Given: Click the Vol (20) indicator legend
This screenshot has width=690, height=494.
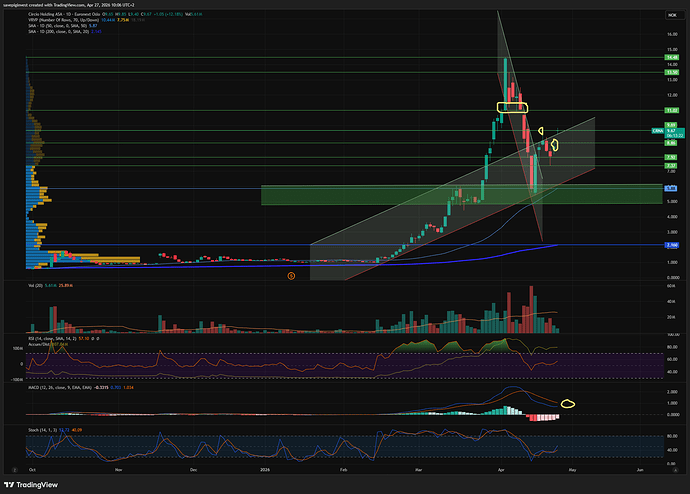Looking at the screenshot, I should [x=36, y=285].
